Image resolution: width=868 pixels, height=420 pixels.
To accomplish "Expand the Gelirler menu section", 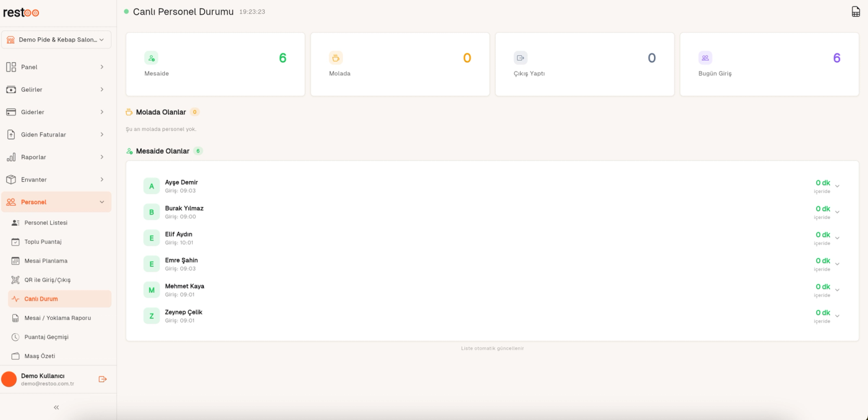I will pos(56,89).
